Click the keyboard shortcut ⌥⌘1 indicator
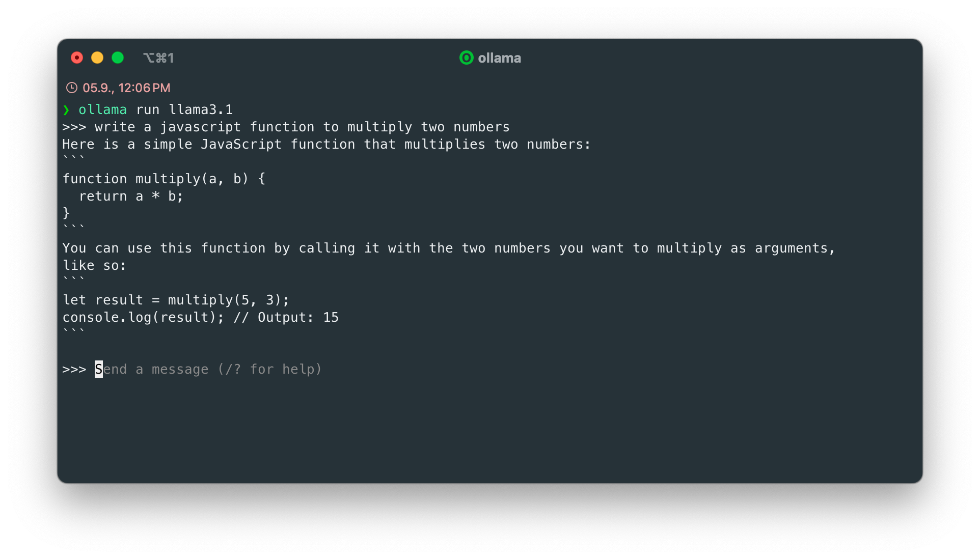980x559 pixels. [158, 58]
